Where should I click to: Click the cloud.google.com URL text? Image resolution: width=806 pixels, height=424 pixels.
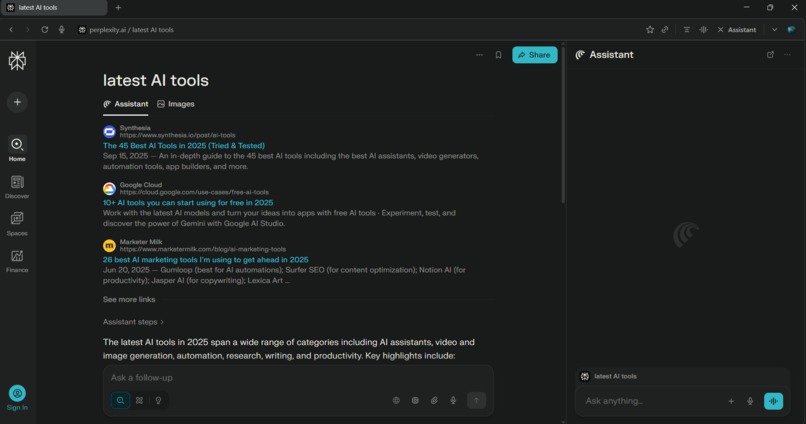pos(194,192)
